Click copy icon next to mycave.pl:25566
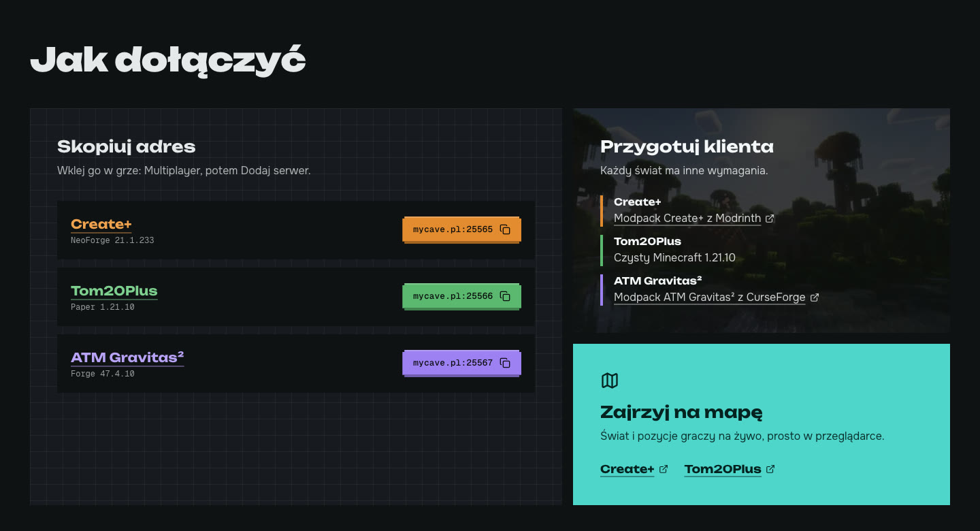The image size is (980, 531). click(x=505, y=296)
